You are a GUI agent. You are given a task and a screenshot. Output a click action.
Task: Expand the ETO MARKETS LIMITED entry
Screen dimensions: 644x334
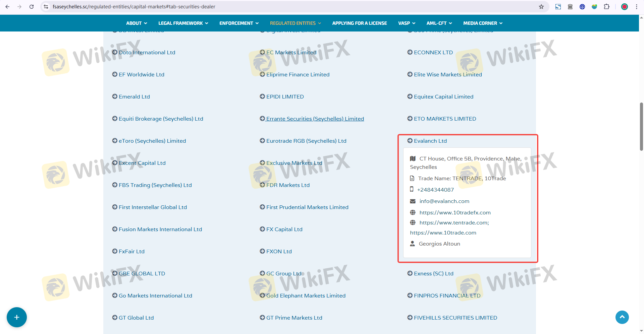(445, 119)
